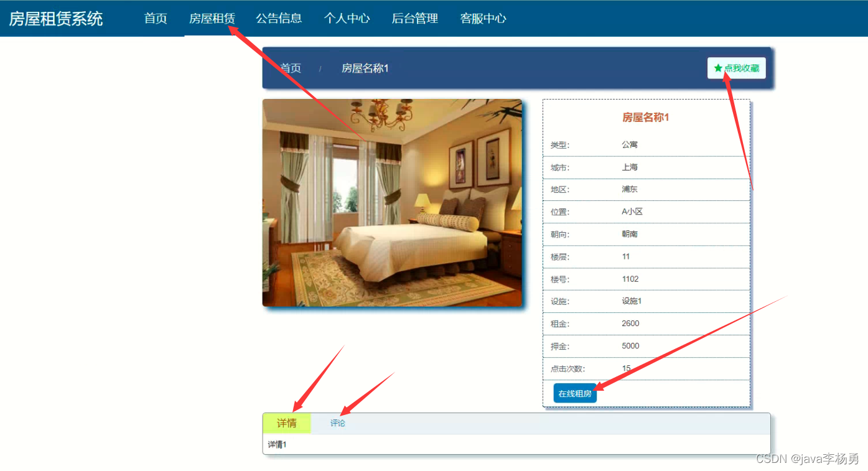Click the 押金 5000 deposit row
868x471 pixels.
coord(646,346)
